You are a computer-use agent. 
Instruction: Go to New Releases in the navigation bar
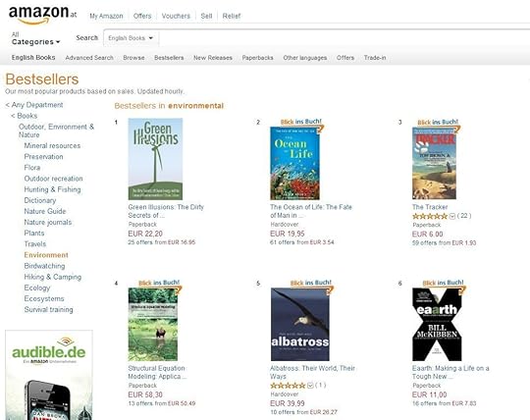213,58
